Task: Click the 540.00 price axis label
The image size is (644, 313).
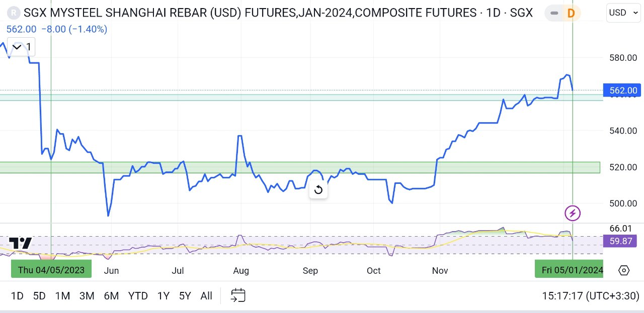Action: pyautogui.click(x=623, y=131)
